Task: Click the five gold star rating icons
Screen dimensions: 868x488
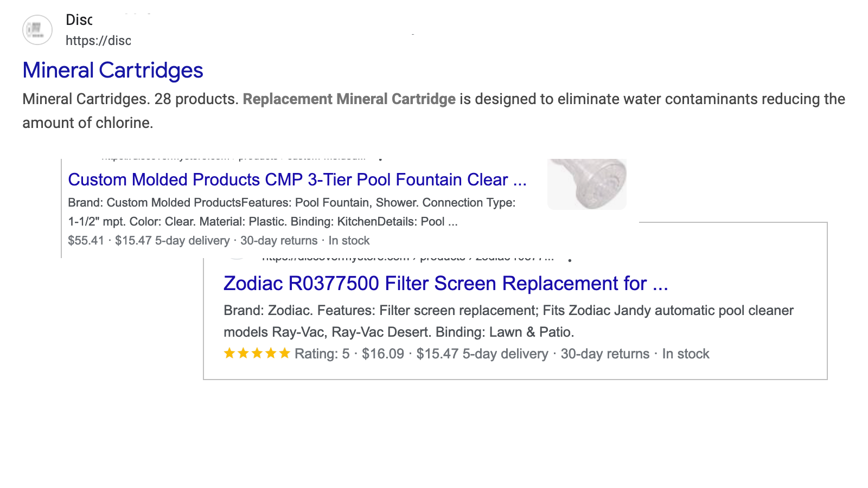Action: click(257, 354)
